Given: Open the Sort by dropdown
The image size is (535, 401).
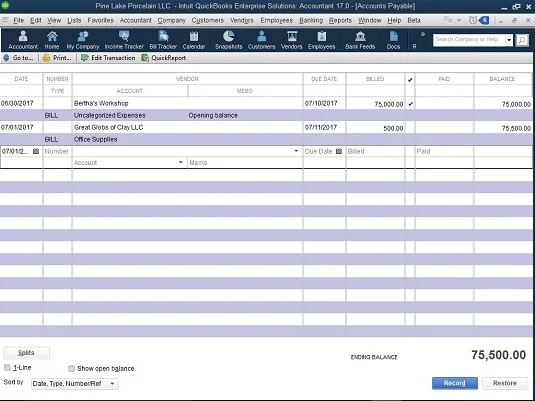Looking at the screenshot, I should [74, 384].
